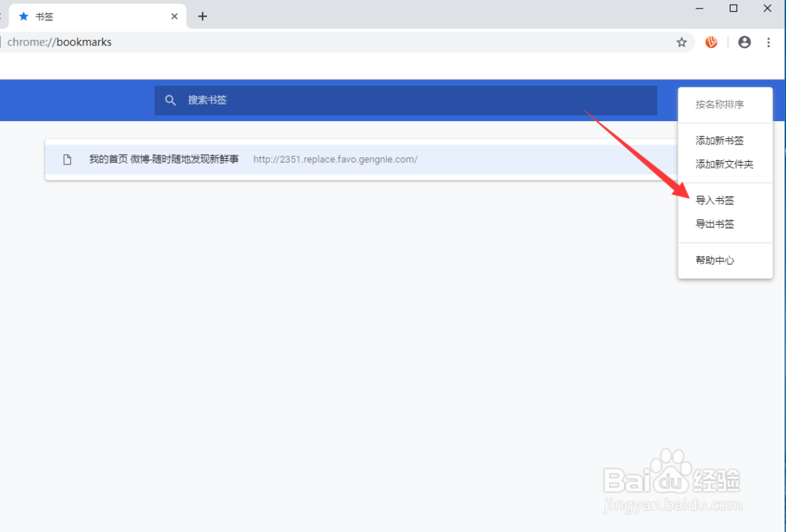
Task: Open the user profile avatar icon
Action: tap(744, 42)
